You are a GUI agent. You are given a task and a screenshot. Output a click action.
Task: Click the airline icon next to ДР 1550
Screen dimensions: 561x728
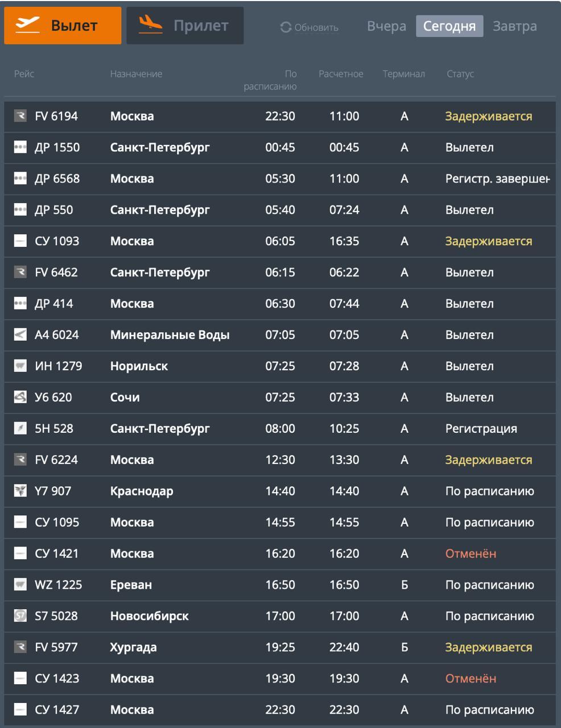20,147
